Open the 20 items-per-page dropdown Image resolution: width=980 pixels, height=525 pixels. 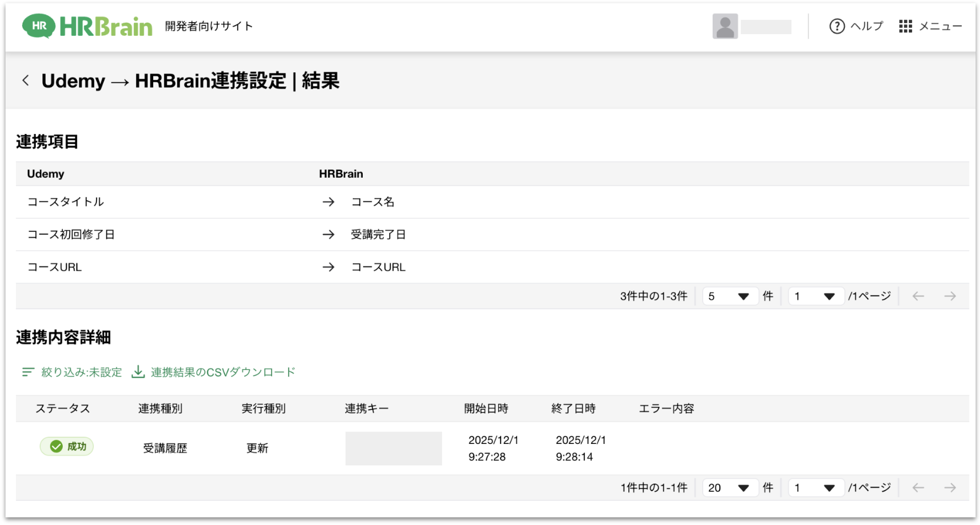click(x=729, y=488)
